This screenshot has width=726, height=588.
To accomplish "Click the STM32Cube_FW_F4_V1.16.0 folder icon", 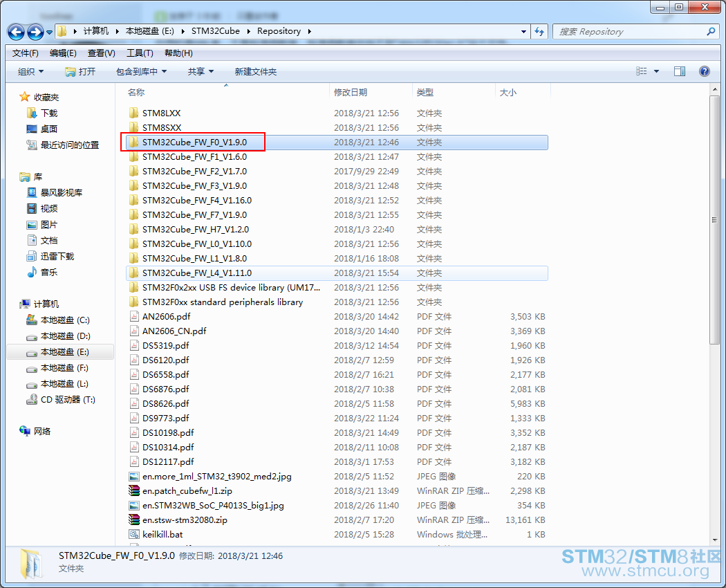I will click(x=134, y=200).
